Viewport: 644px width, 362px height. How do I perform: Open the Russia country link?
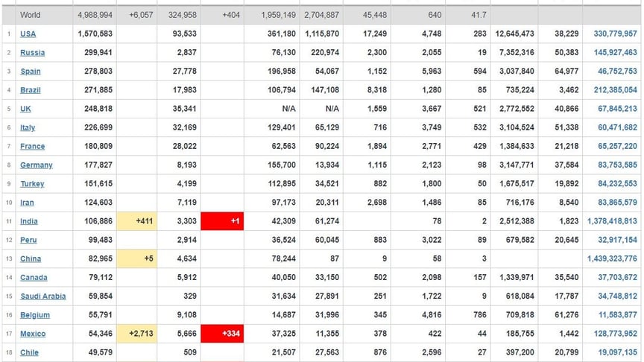click(x=32, y=53)
